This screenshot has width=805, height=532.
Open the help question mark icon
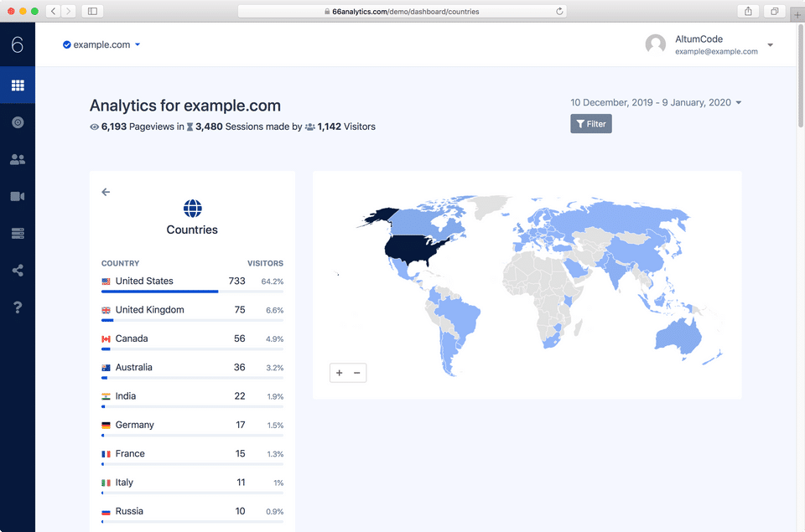click(x=18, y=307)
